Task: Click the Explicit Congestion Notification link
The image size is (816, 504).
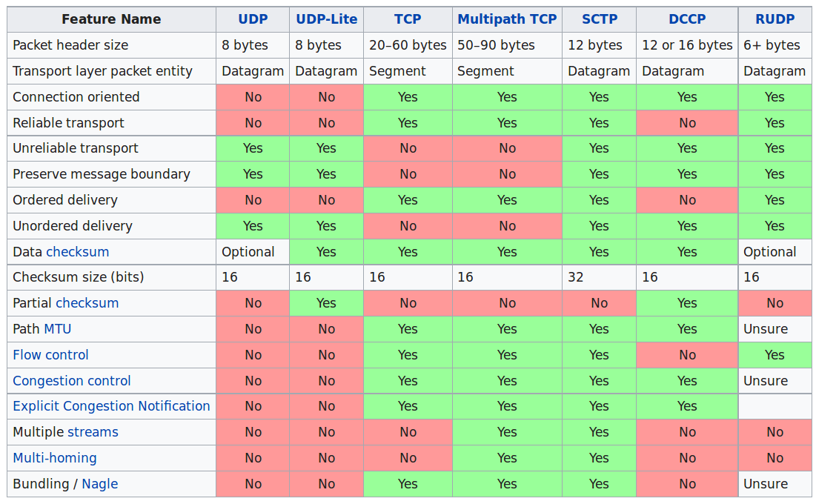Action: click(x=111, y=406)
